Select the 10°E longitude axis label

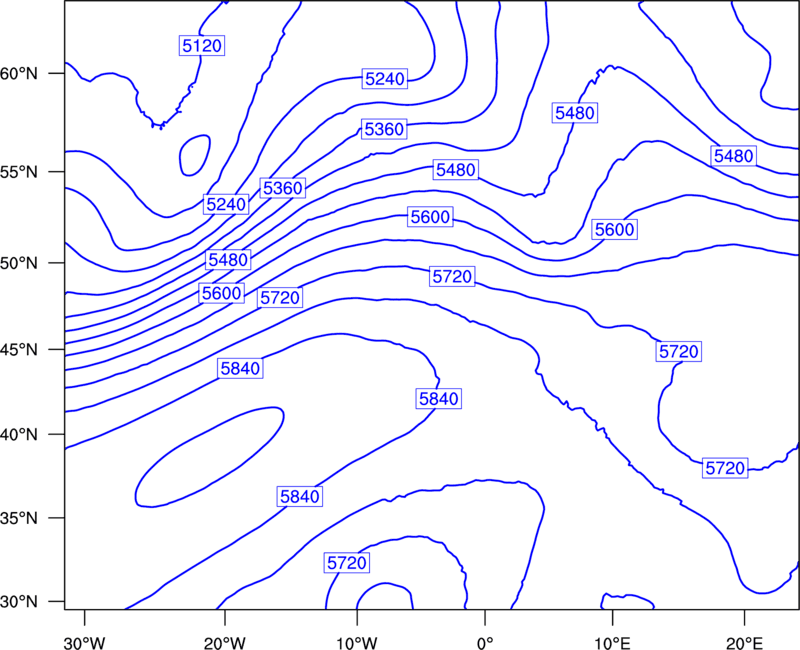[x=612, y=643]
